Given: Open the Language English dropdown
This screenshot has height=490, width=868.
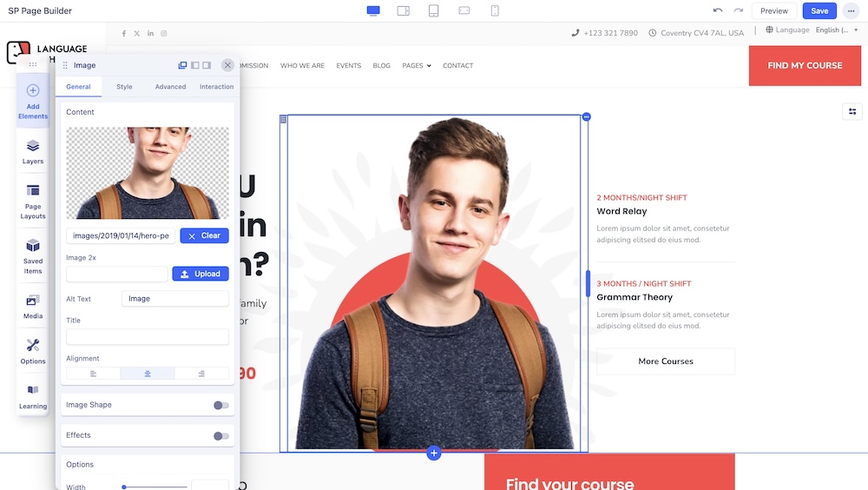Looking at the screenshot, I should pyautogui.click(x=837, y=30).
